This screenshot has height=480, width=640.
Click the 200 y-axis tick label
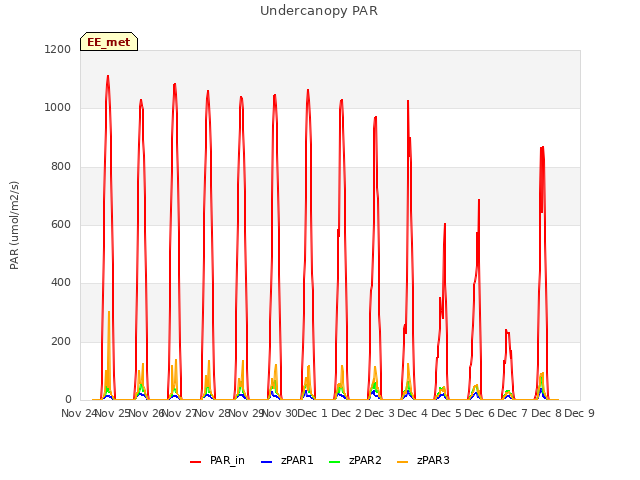point(61,341)
